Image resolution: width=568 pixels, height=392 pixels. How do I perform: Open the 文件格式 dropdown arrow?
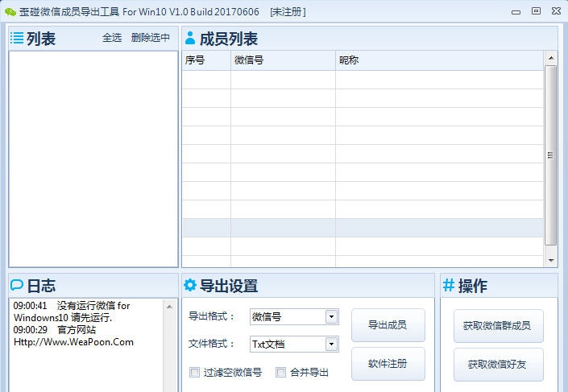point(331,344)
